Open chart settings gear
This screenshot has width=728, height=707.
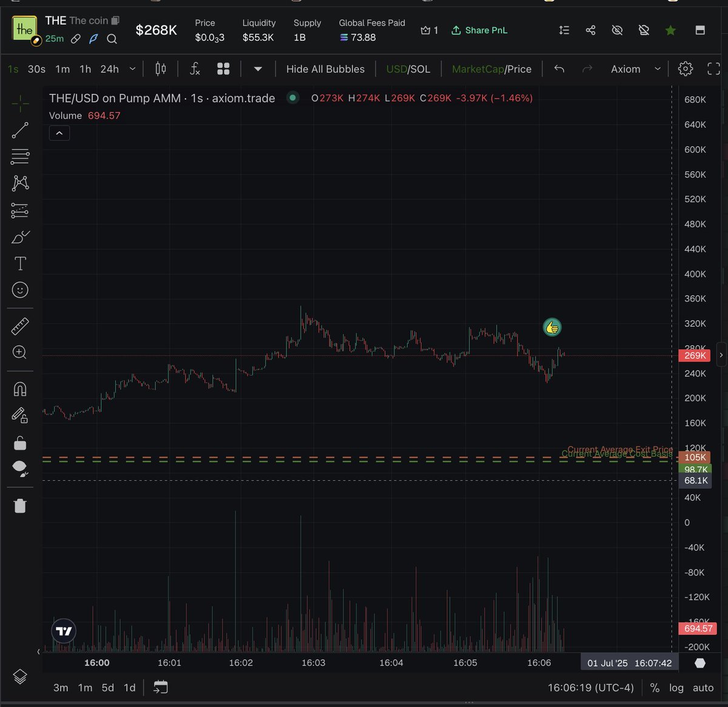[x=686, y=69]
